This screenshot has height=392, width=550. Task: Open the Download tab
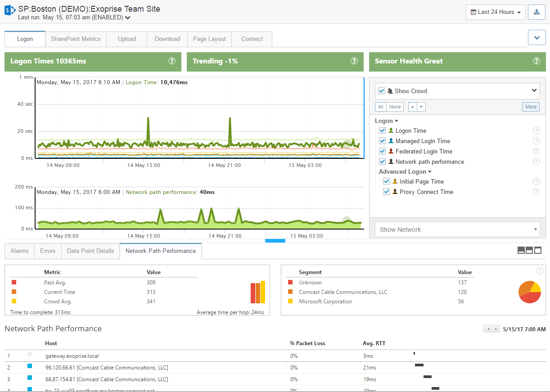click(x=167, y=39)
